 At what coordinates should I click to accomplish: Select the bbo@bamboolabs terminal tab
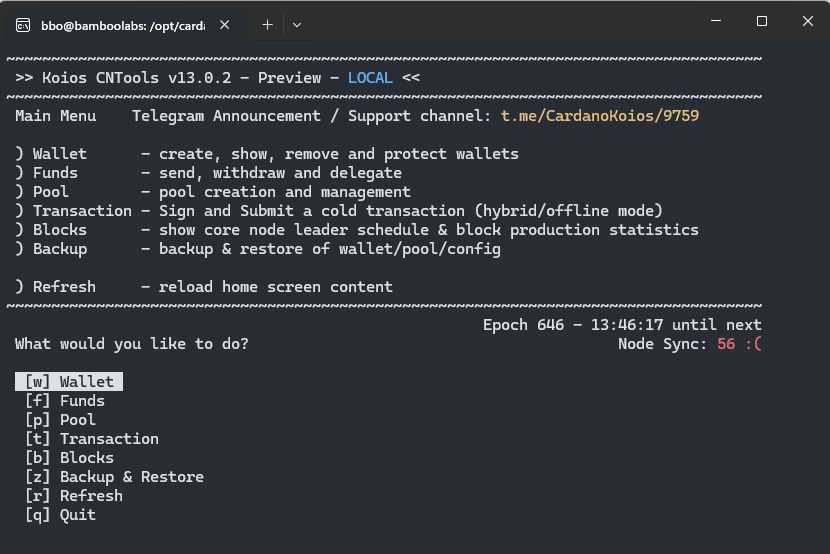pos(124,25)
